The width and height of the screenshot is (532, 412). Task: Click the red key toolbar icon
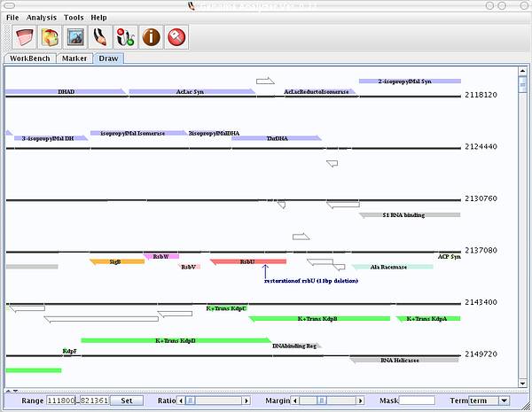(x=177, y=37)
